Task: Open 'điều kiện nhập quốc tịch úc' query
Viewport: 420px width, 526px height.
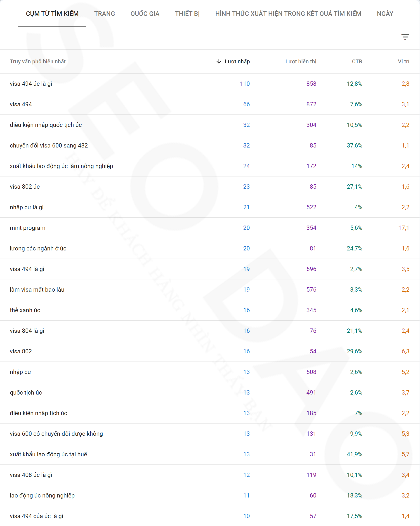Action: point(46,125)
